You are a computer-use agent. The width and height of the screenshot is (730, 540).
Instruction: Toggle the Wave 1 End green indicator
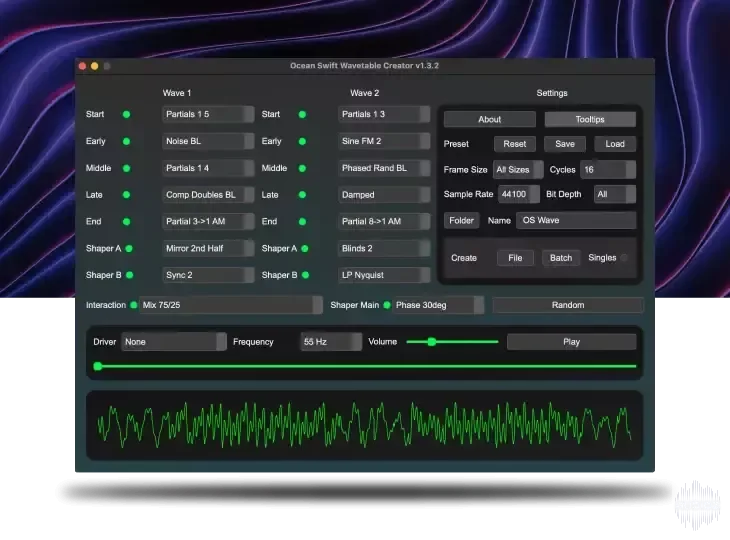coord(126,222)
